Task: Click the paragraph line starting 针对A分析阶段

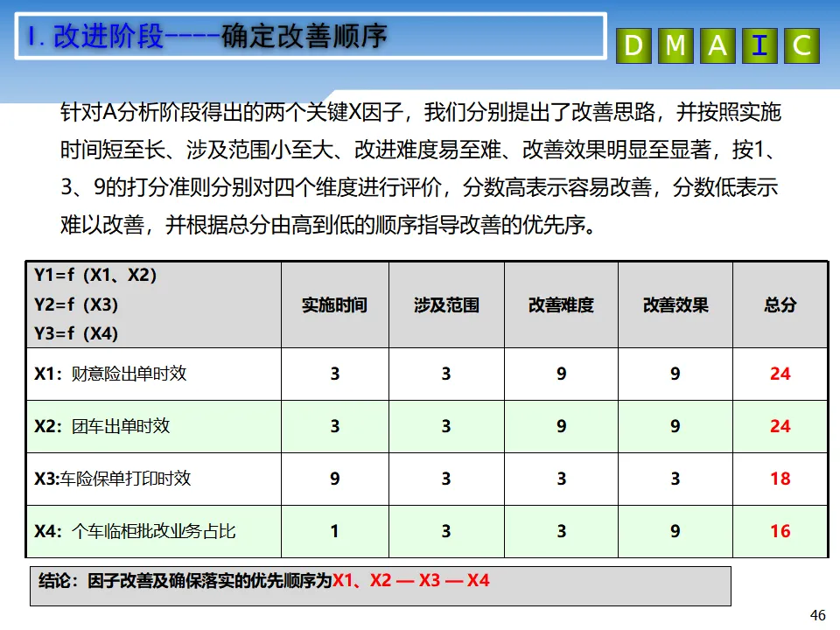Action: click(421, 113)
